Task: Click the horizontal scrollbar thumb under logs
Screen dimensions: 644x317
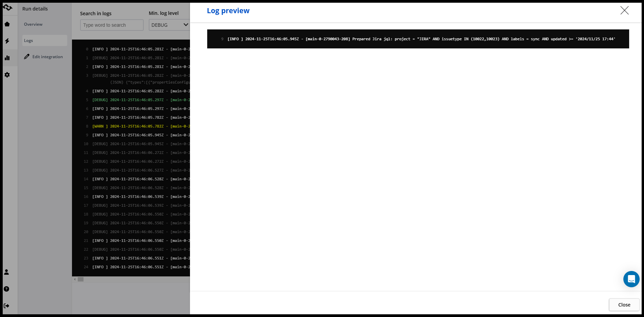Action: tap(80, 279)
